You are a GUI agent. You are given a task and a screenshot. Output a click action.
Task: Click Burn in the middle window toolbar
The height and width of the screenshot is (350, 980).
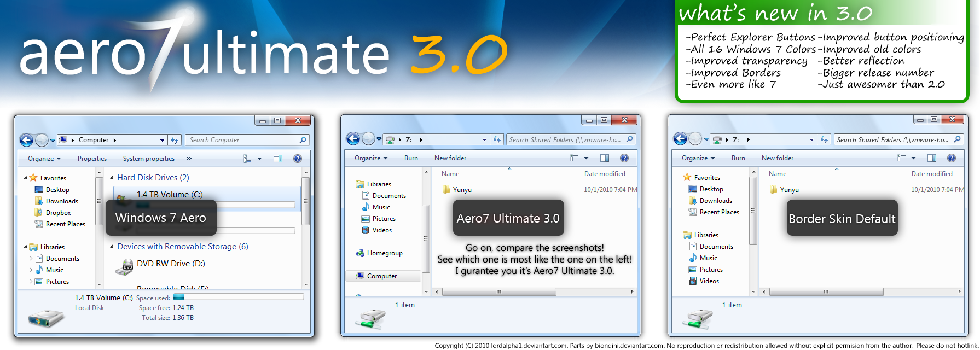coord(411,158)
